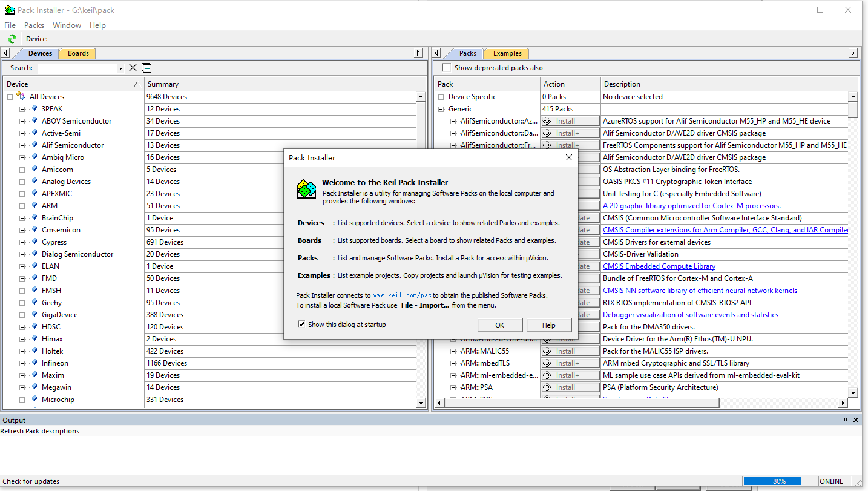Collapse the All Devices tree node

point(10,97)
